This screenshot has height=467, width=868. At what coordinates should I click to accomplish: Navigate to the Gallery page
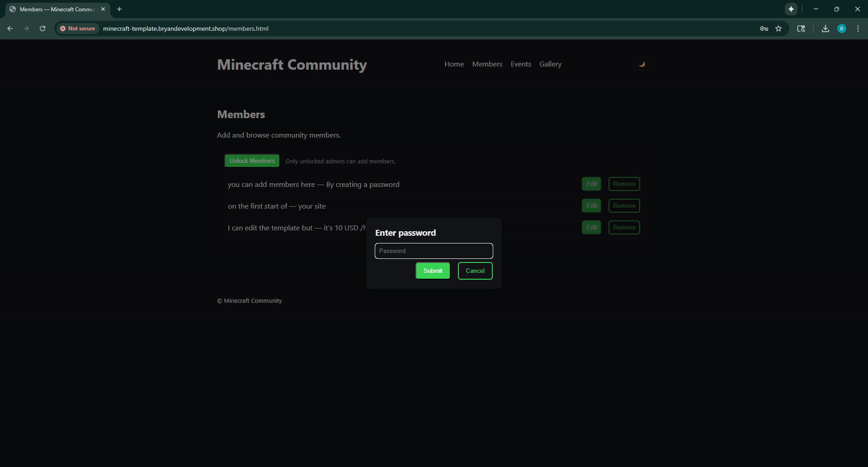click(x=550, y=64)
